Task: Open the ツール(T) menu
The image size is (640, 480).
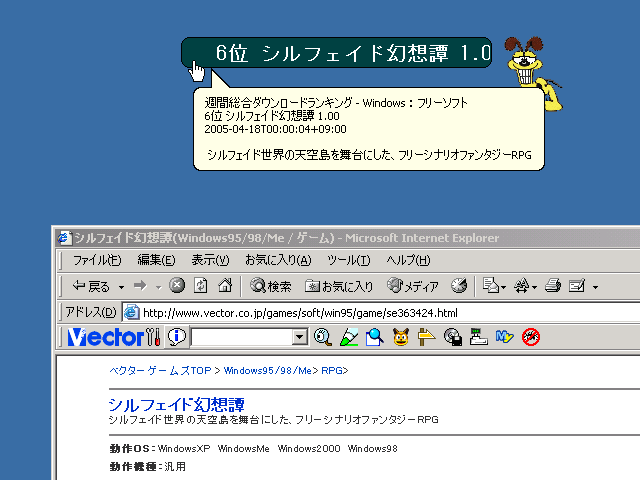Action: click(348, 260)
